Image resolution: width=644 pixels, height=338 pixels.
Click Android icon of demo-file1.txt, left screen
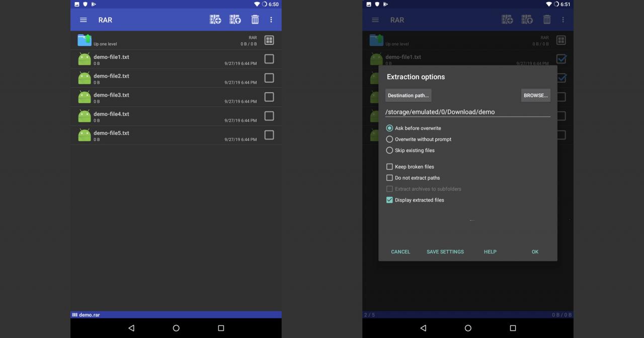coord(85,59)
